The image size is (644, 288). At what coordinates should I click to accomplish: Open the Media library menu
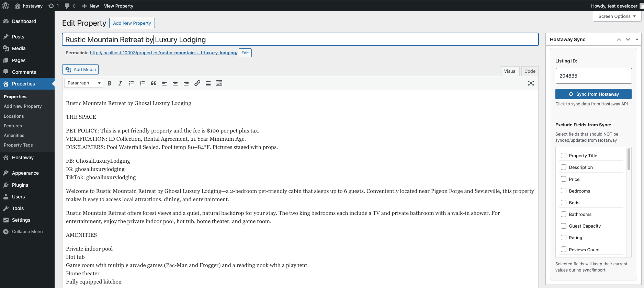(27, 48)
